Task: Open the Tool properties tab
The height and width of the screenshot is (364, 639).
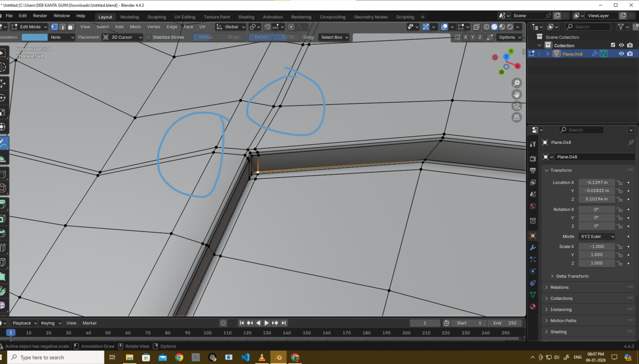Action: (533, 144)
